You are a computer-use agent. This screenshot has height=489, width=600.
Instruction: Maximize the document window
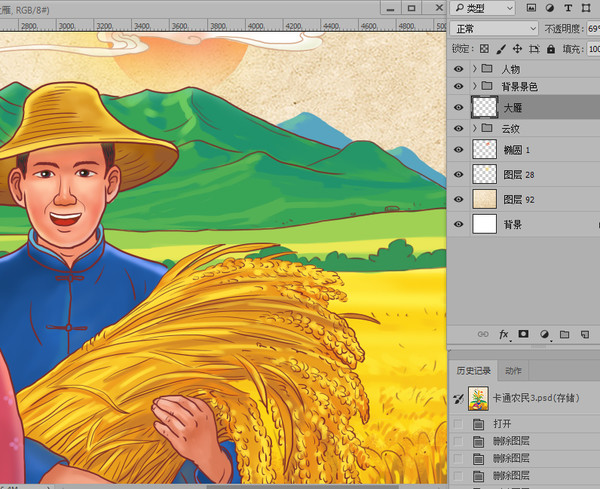[411, 8]
